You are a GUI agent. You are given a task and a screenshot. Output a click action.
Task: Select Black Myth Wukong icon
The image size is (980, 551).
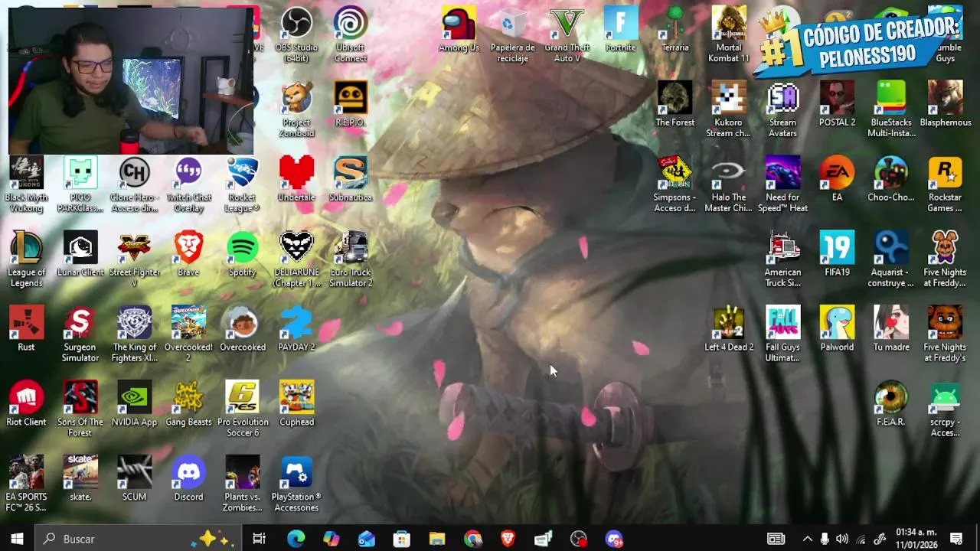26,184
